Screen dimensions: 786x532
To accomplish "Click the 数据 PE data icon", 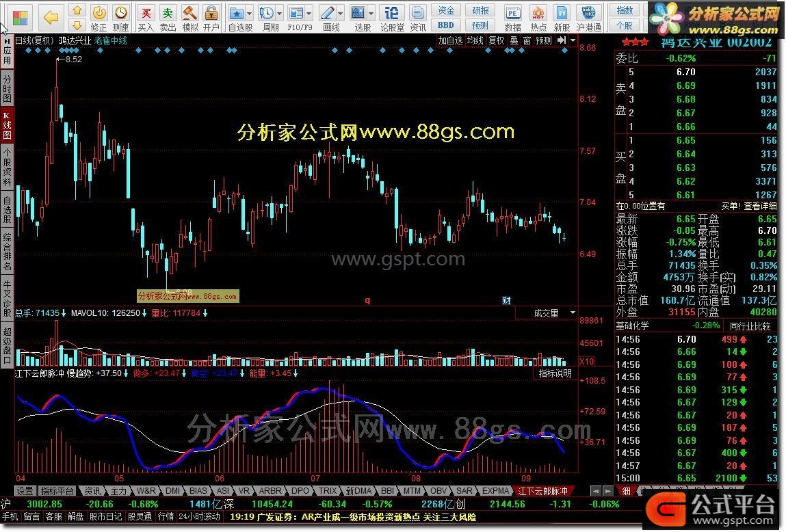I will 512,18.
